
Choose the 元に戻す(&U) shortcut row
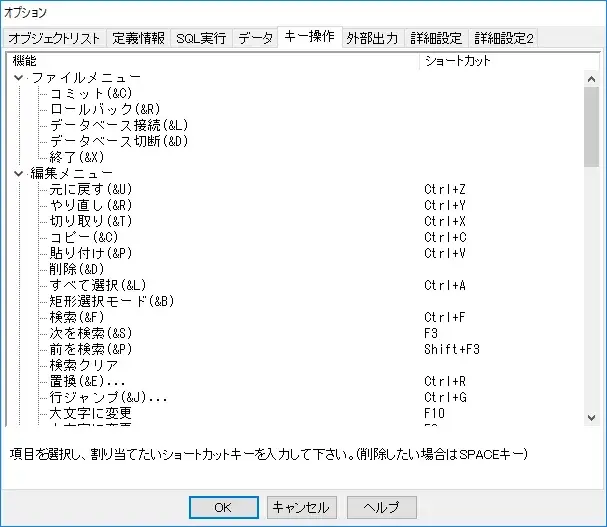point(91,189)
